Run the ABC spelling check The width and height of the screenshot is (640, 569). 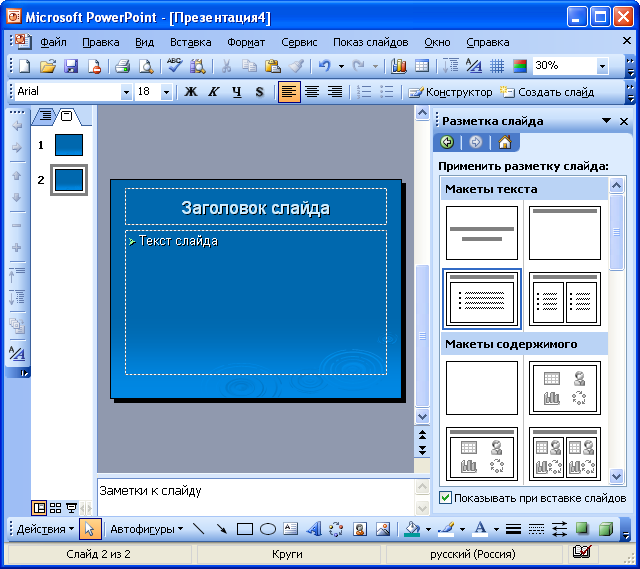pos(174,65)
